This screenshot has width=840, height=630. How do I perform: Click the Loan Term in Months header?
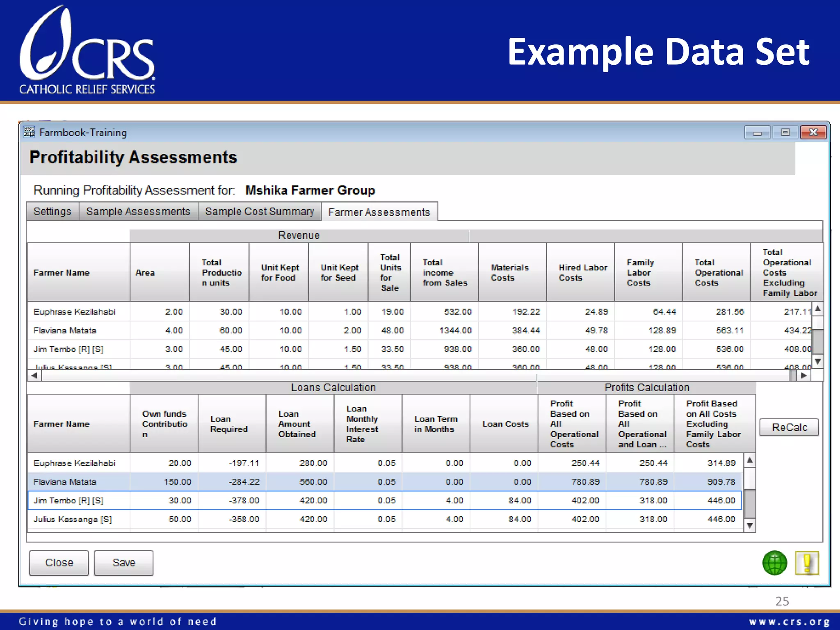click(436, 424)
